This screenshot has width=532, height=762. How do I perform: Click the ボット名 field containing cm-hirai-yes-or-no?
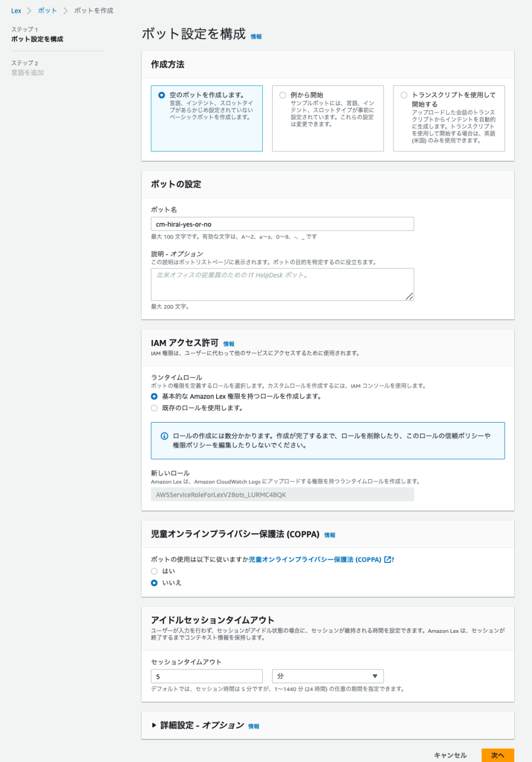coord(282,223)
